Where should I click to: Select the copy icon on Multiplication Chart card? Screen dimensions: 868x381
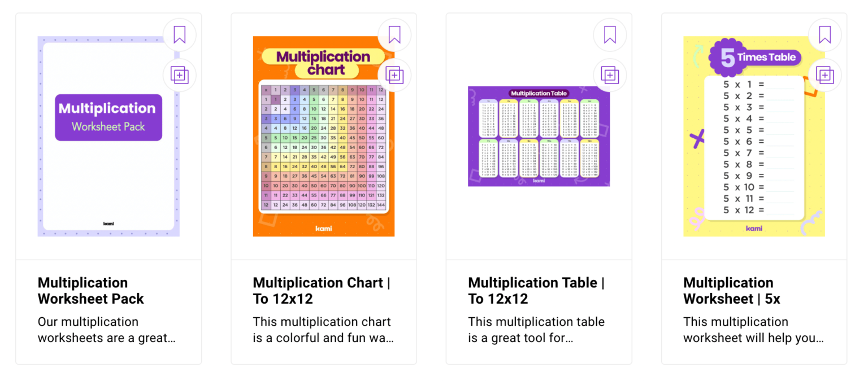[x=394, y=75]
